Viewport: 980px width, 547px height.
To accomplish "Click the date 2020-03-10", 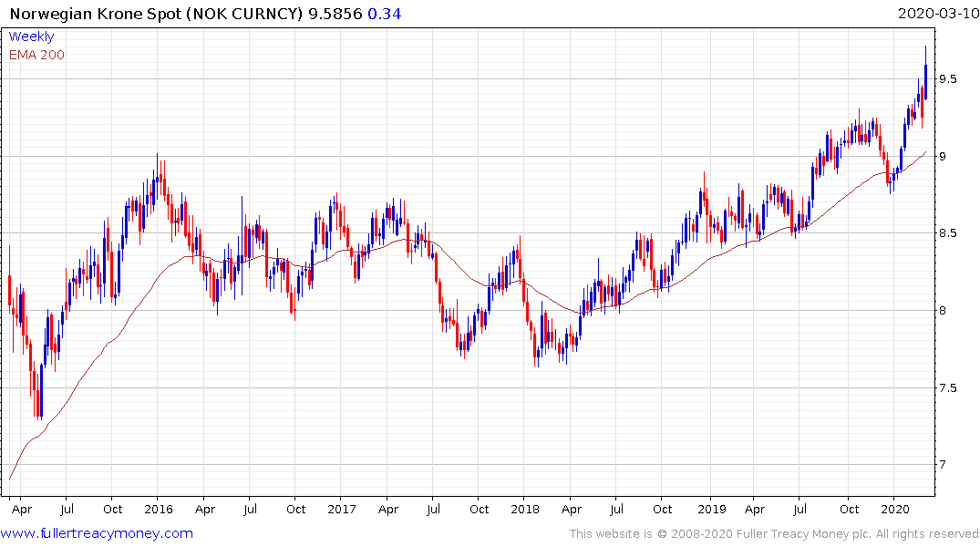I will (938, 13).
